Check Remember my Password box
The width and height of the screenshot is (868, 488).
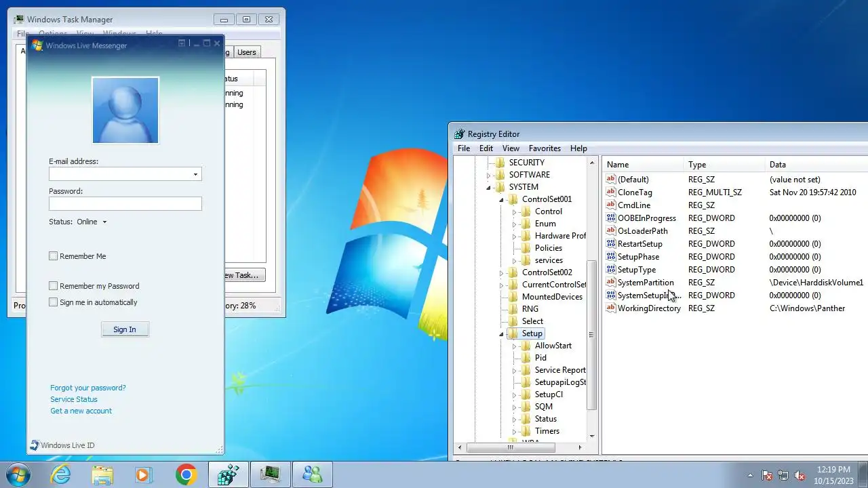pyautogui.click(x=53, y=286)
